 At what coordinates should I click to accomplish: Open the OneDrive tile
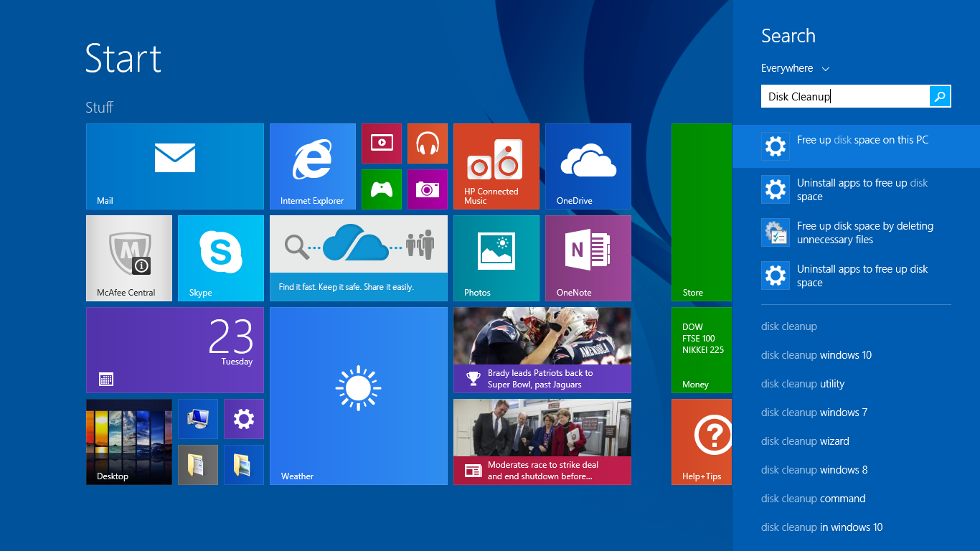588,166
